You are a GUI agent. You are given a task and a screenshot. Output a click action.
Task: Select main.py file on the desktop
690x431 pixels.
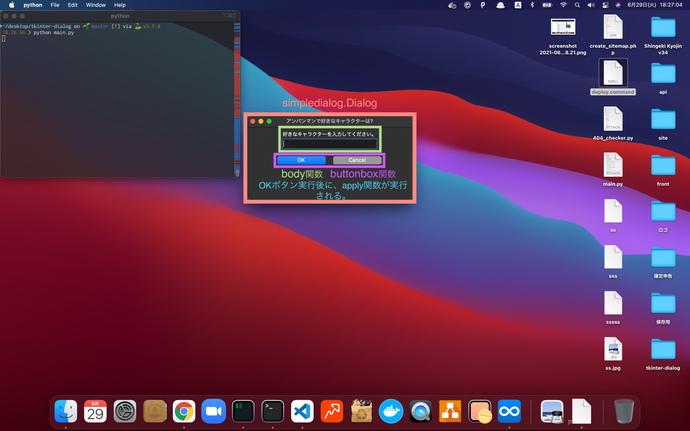613,169
